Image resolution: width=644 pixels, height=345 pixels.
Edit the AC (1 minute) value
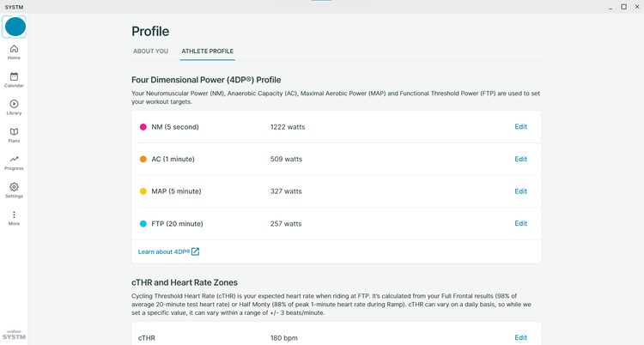(x=521, y=159)
